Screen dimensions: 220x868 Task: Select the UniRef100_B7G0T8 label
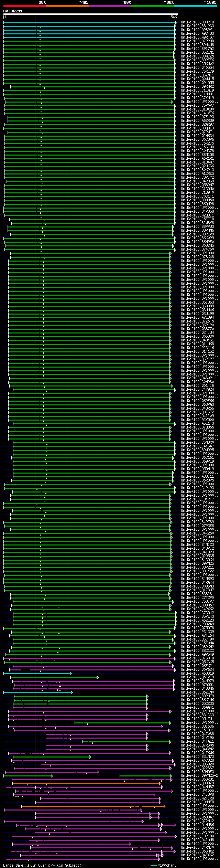tap(197, 658)
